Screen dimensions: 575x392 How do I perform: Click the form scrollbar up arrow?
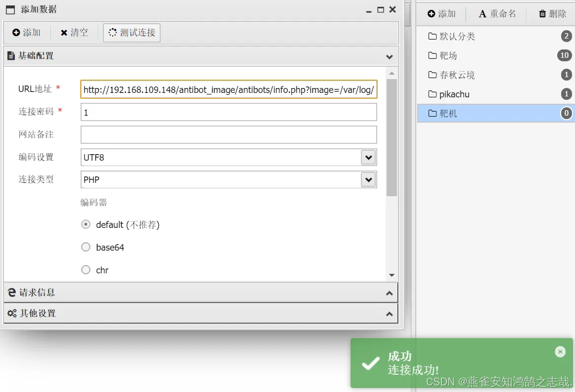click(x=392, y=73)
